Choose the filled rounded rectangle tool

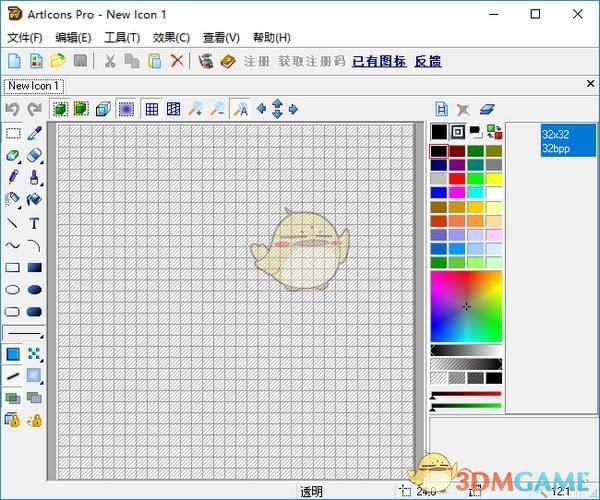pos(34,312)
